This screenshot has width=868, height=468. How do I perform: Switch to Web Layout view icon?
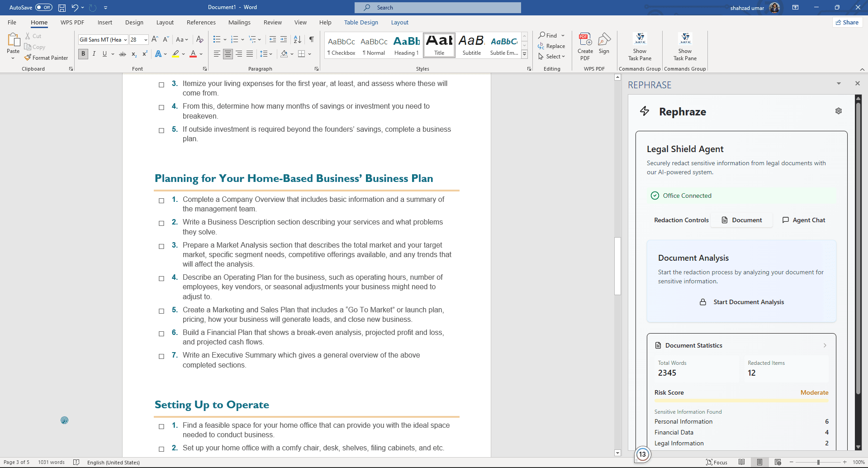[778, 462]
